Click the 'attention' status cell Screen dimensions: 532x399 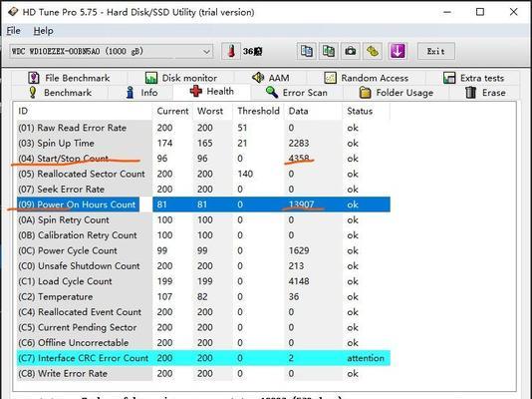click(366, 358)
